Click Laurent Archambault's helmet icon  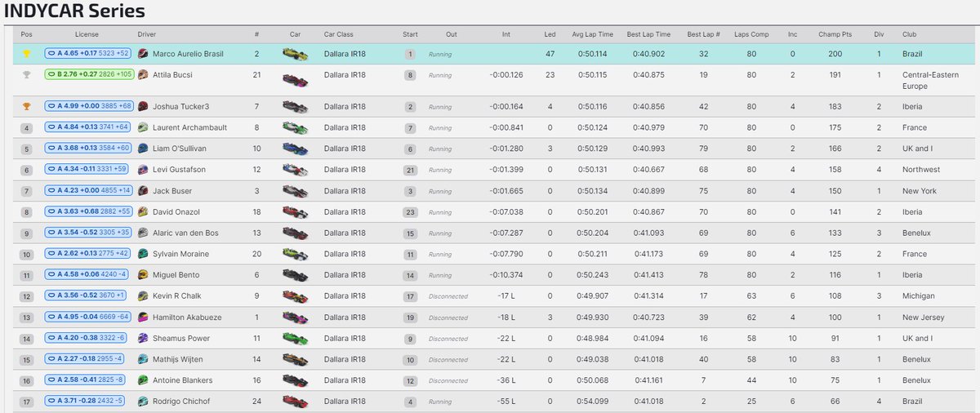144,127
